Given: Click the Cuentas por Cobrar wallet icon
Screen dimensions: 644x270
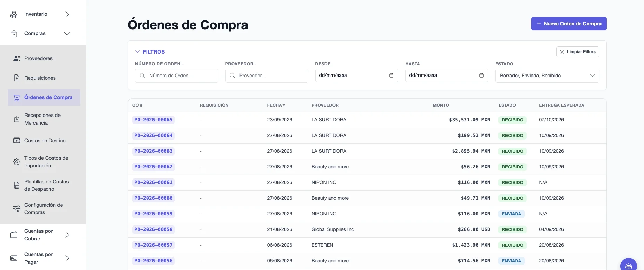Looking at the screenshot, I should 14,235.
